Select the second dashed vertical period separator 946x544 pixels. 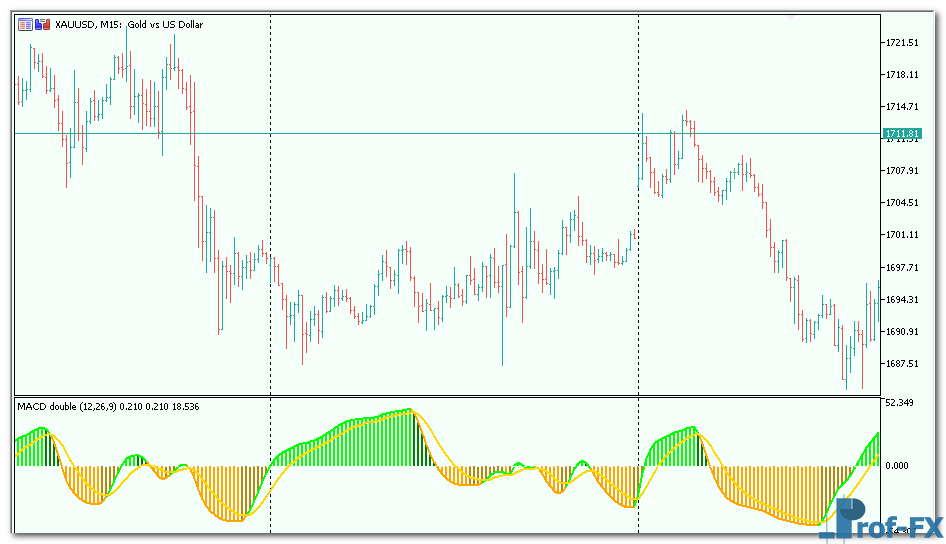[x=638, y=250]
